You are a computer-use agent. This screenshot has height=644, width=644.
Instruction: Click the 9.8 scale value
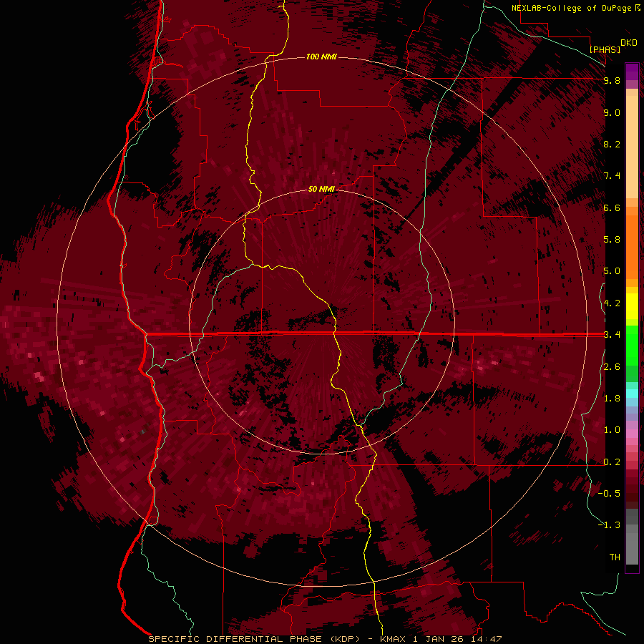pos(612,80)
